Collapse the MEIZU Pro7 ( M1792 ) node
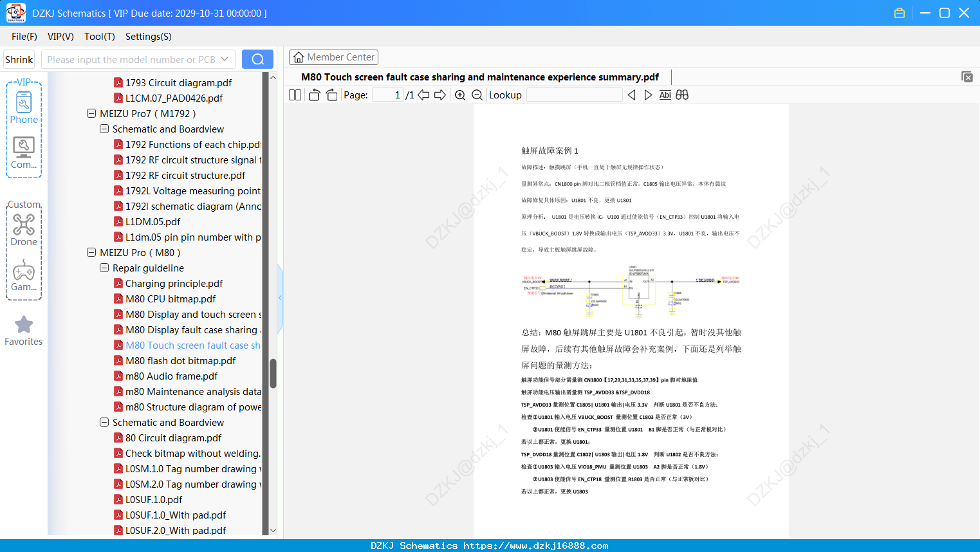 pyautogui.click(x=91, y=113)
